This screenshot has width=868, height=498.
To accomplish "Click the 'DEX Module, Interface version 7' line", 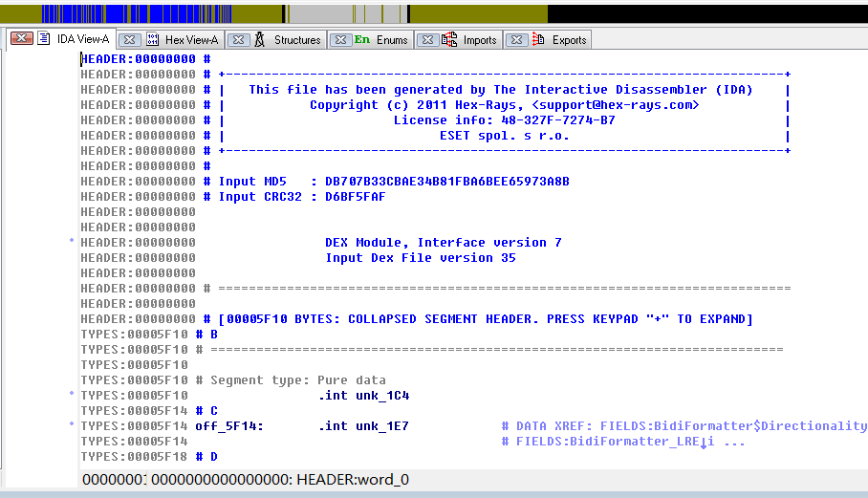I will [444, 243].
